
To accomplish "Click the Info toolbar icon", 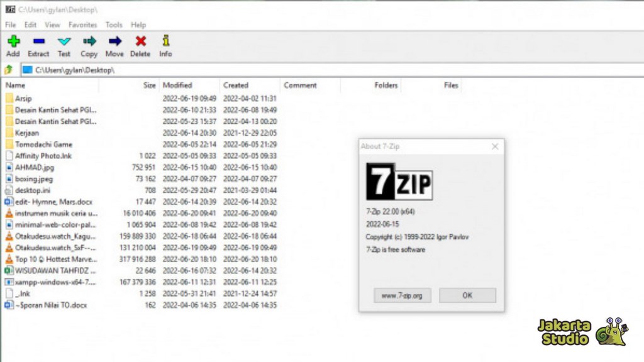I will (x=165, y=41).
